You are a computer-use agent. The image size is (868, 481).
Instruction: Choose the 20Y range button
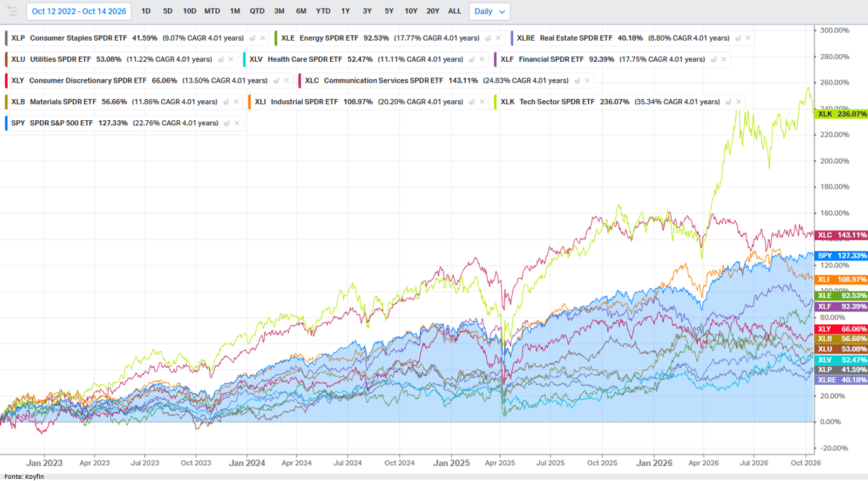pos(433,11)
